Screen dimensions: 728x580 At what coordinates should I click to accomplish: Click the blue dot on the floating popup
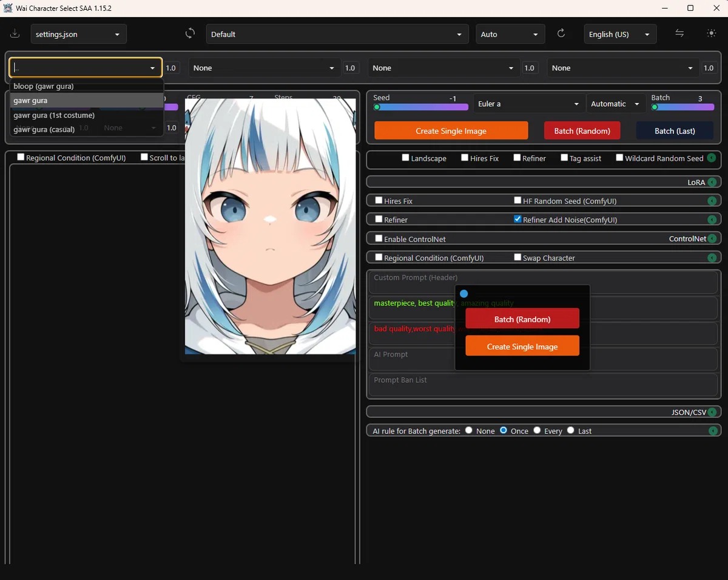pyautogui.click(x=464, y=294)
